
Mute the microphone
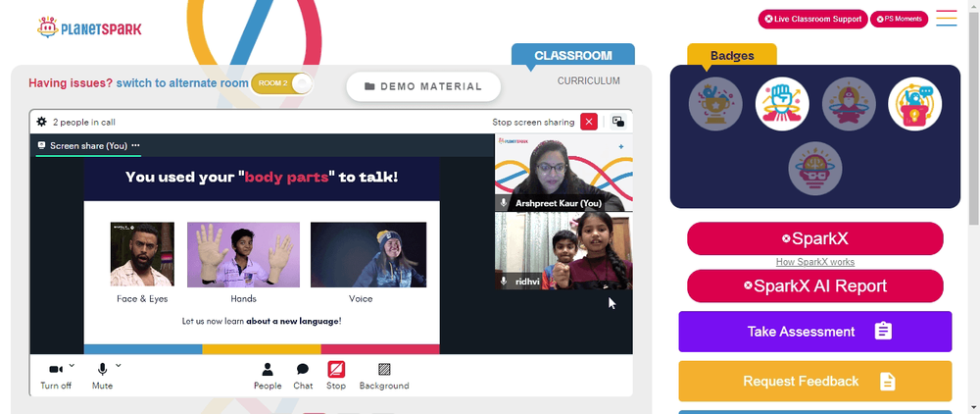[102, 376]
